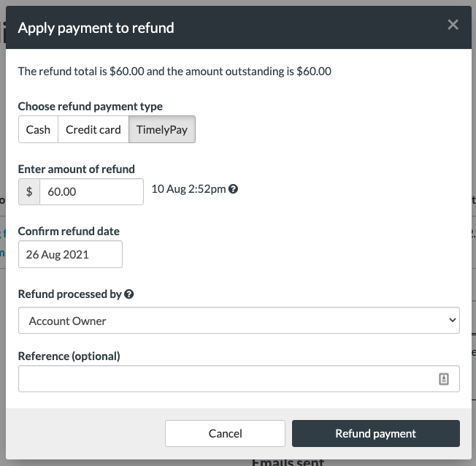Open the Account Owner dropdown
The width and height of the screenshot is (476, 466).
click(x=239, y=320)
